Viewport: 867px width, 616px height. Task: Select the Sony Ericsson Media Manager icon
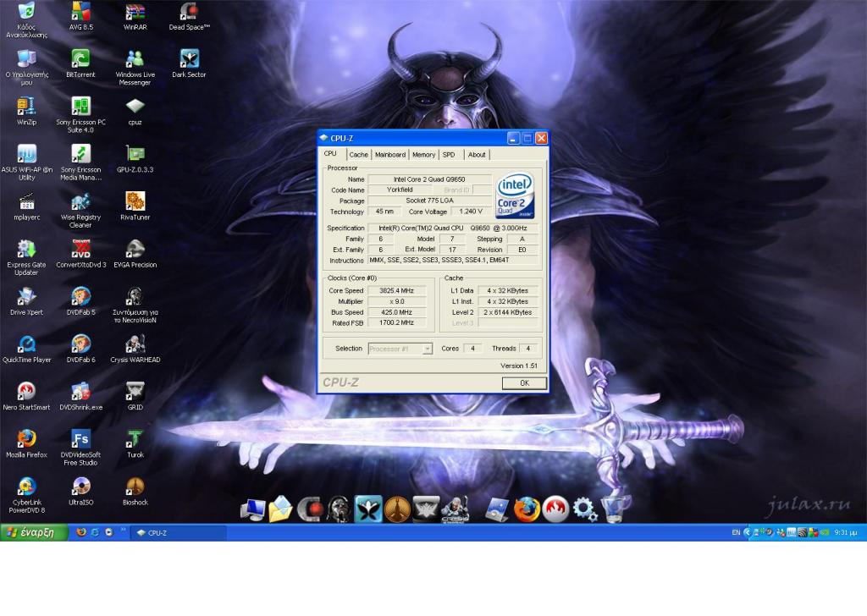pos(80,162)
